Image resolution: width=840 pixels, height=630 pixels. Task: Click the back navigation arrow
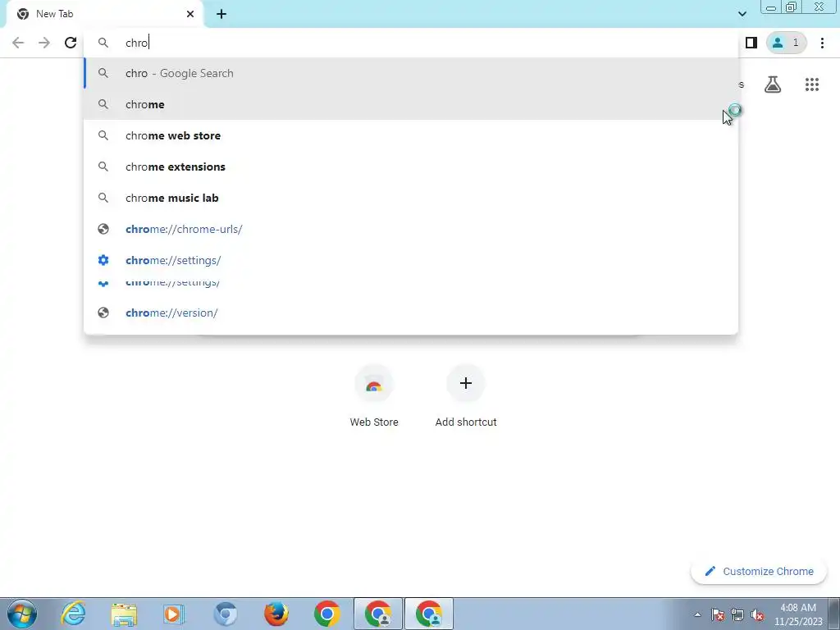pos(18,43)
